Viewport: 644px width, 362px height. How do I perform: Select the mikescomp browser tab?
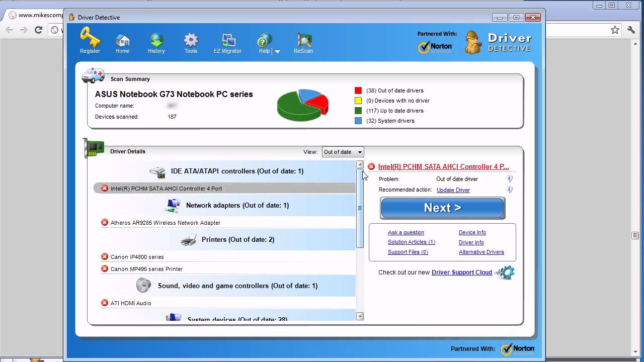(35, 15)
